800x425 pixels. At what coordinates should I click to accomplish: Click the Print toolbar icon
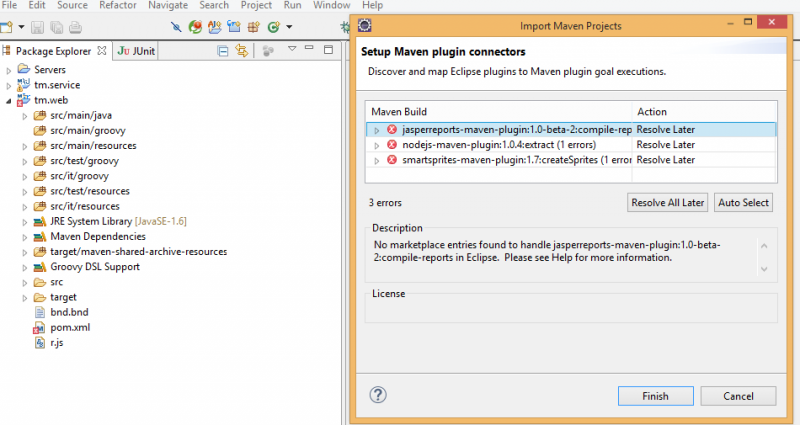(x=76, y=27)
